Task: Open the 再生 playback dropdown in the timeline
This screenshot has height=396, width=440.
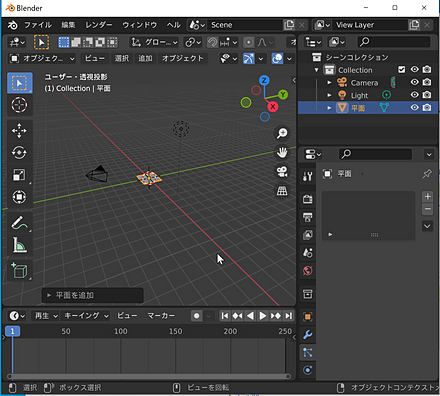Action: pos(45,316)
